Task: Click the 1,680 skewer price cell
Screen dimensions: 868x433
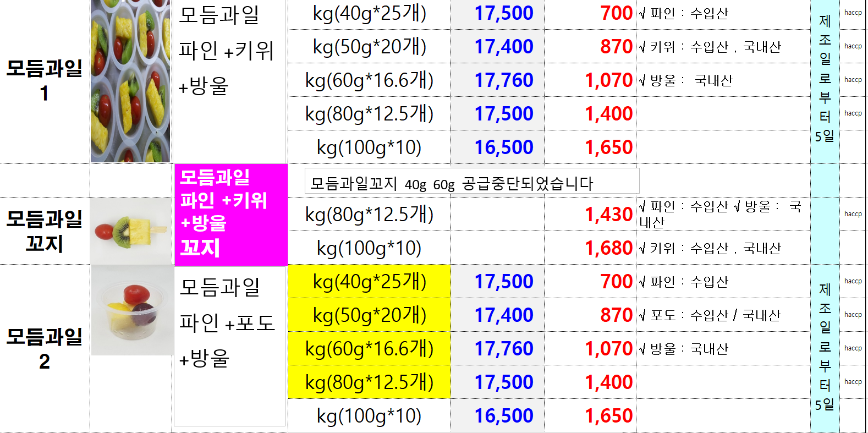Action: tap(590, 248)
